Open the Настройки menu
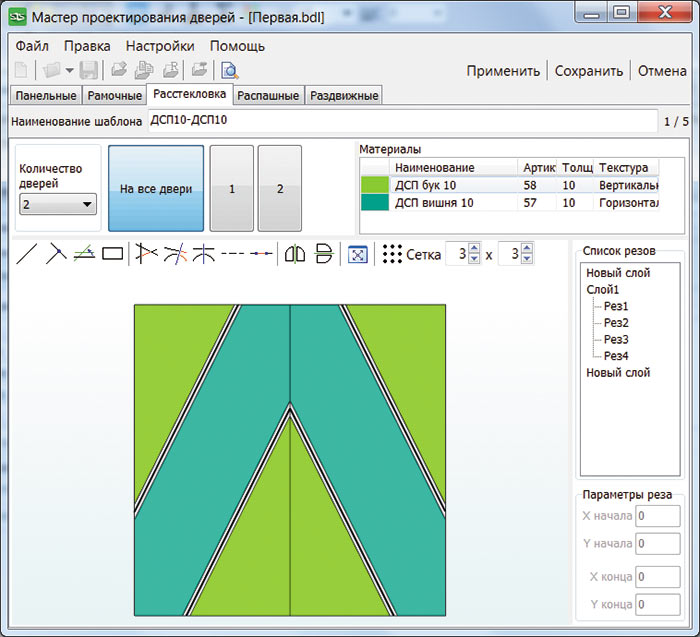Image resolution: width=700 pixels, height=637 pixels. point(160,46)
